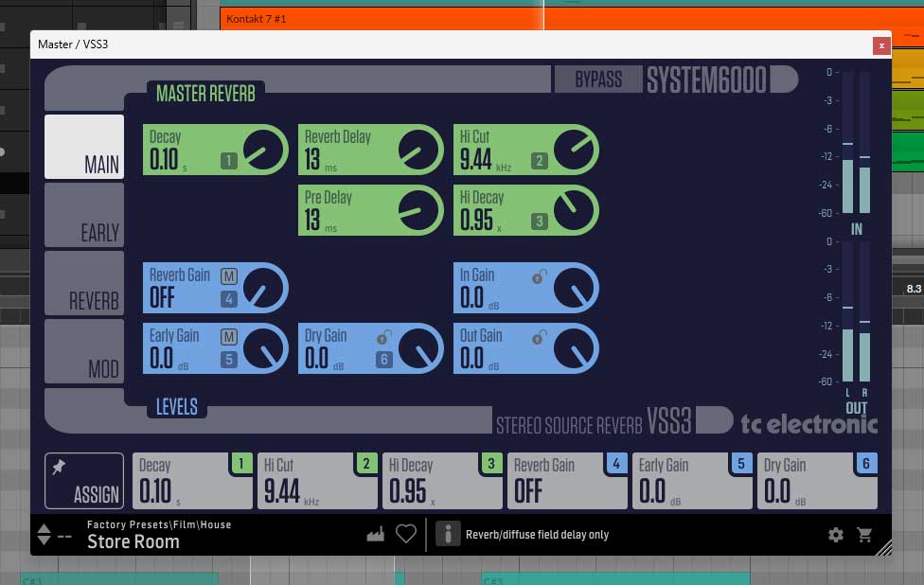Image resolution: width=924 pixels, height=585 pixels.
Task: Click the 'Reverb/diffuse field delay only' description
Action: pyautogui.click(x=537, y=534)
